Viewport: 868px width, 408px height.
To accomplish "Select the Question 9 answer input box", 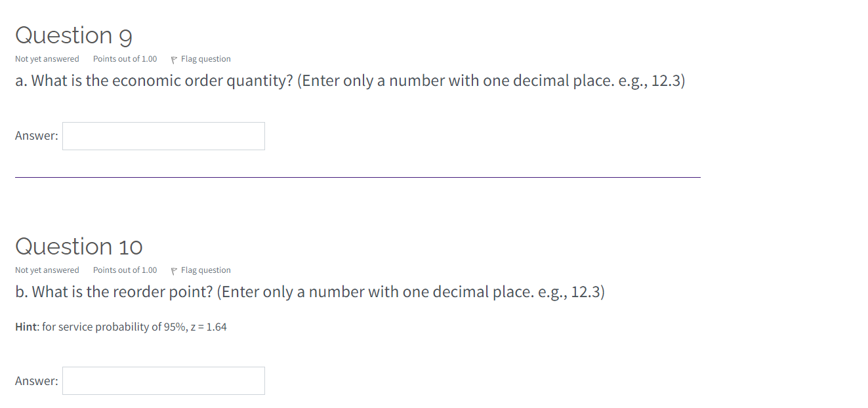I will click(163, 136).
